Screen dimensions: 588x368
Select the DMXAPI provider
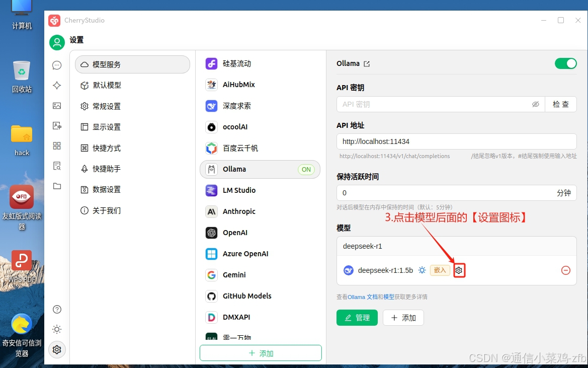(x=260, y=317)
